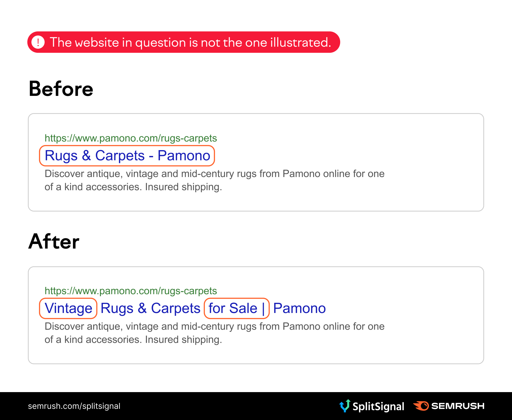This screenshot has height=420, width=512.
Task: Click the Semrush flame logo icon
Action: pyautogui.click(x=421, y=406)
